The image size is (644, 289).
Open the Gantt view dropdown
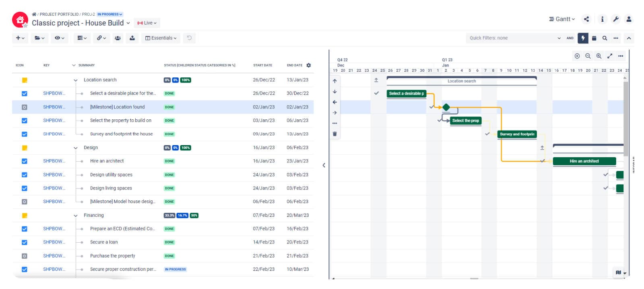(562, 19)
